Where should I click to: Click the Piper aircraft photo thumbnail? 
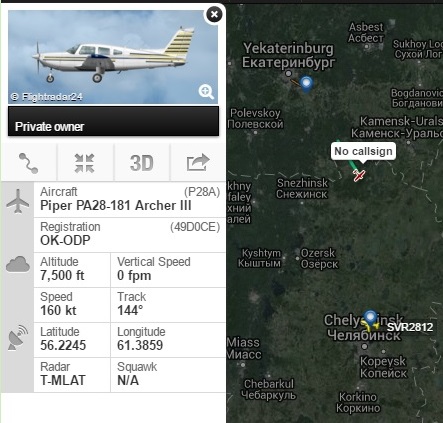113,57
